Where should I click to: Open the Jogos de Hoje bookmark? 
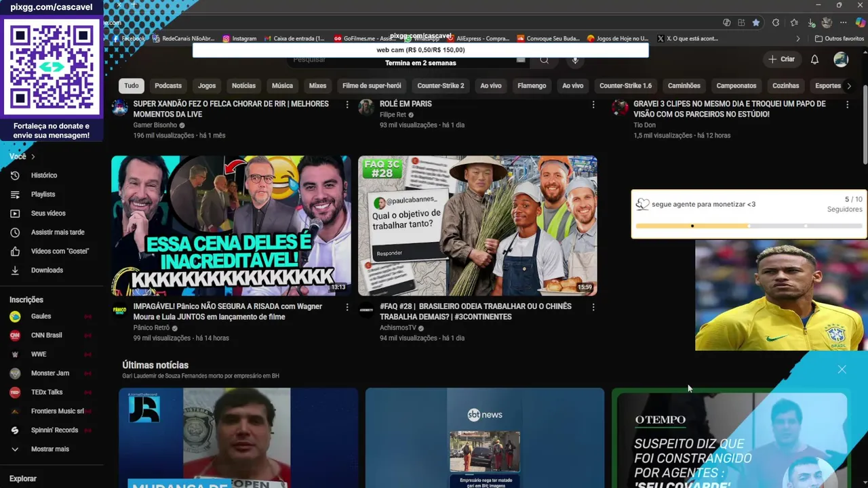(x=618, y=39)
